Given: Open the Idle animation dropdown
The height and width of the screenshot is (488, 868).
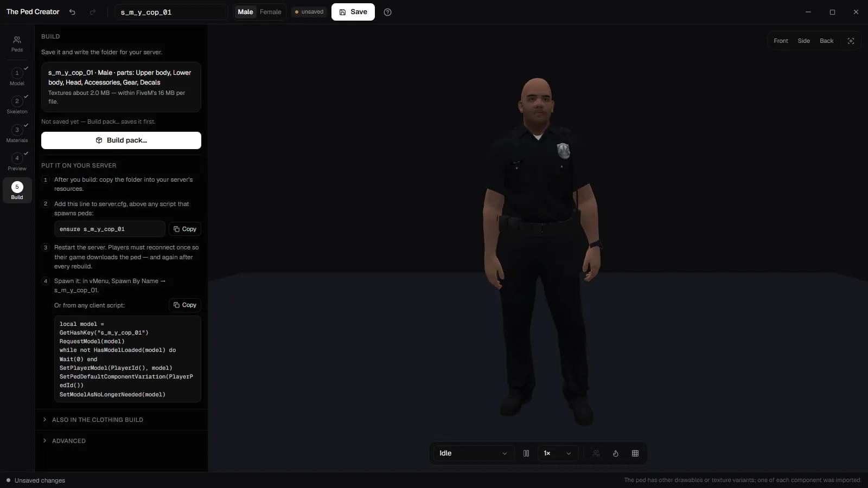Looking at the screenshot, I should click(x=473, y=453).
